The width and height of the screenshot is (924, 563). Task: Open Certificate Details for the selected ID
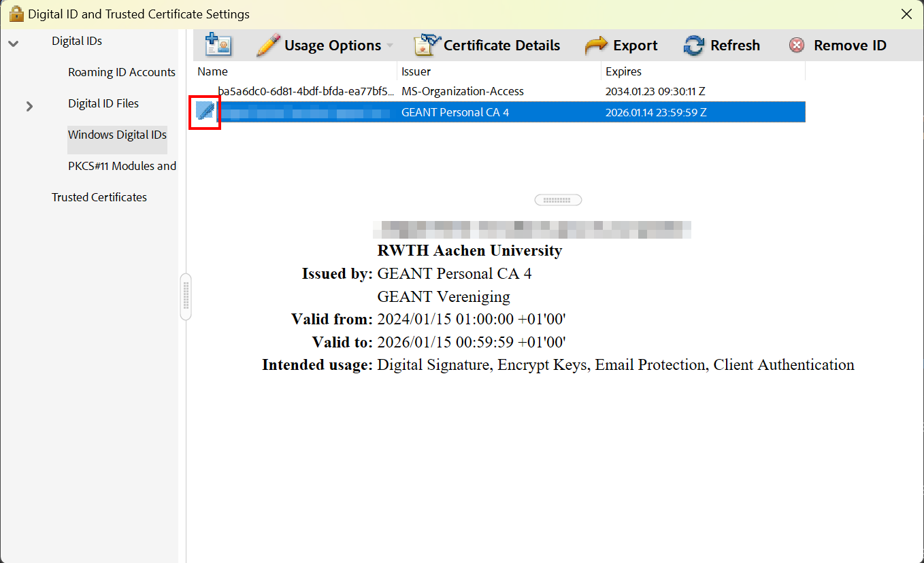(425, 45)
